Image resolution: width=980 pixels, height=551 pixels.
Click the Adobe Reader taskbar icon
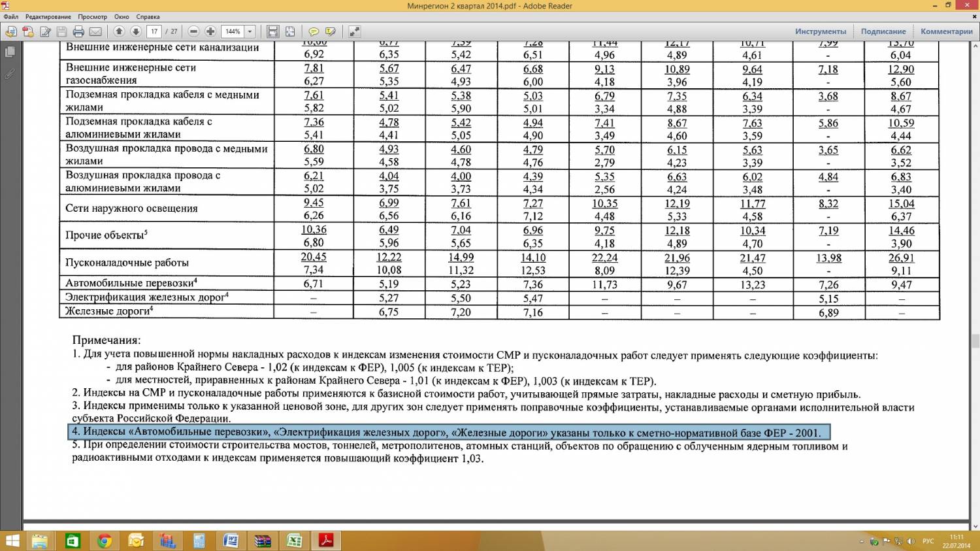[x=326, y=541]
